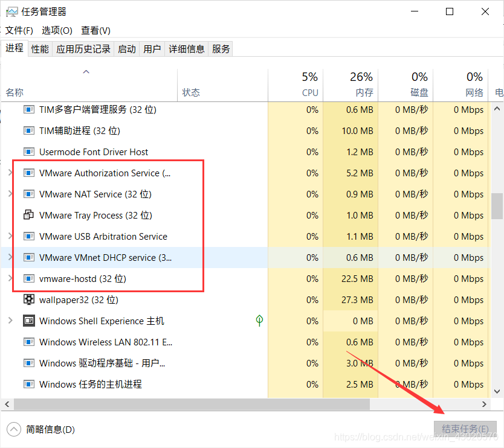Select the Usermode Font Driver Host row

coord(245,152)
